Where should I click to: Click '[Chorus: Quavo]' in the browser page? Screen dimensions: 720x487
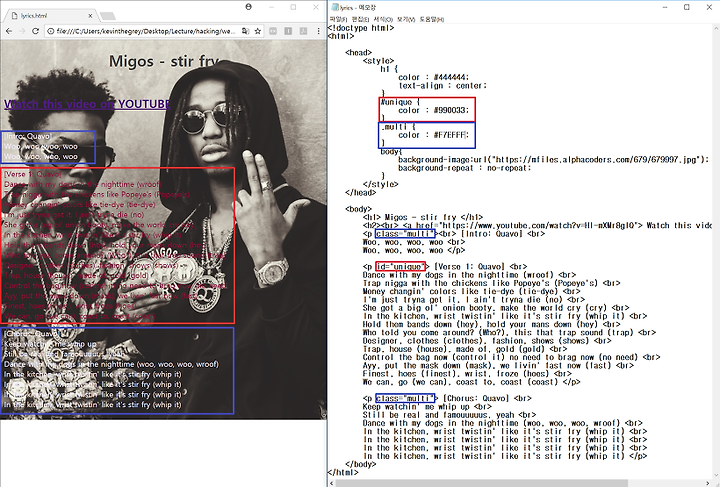coord(31,334)
